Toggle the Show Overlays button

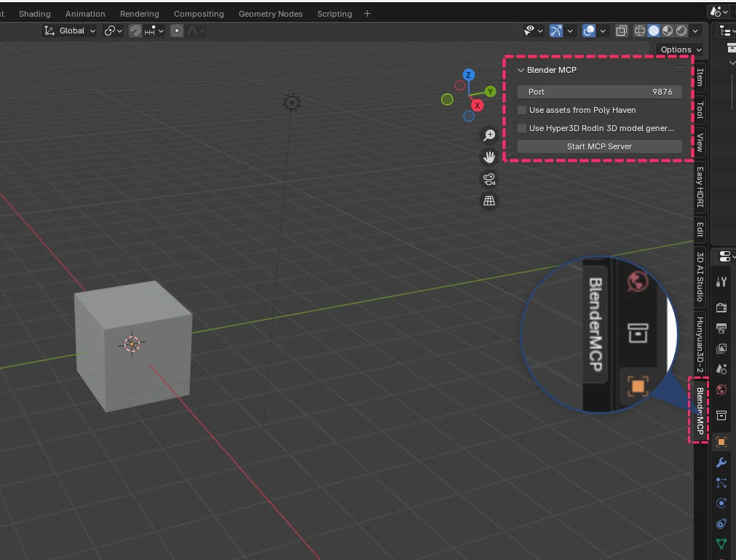click(x=589, y=31)
